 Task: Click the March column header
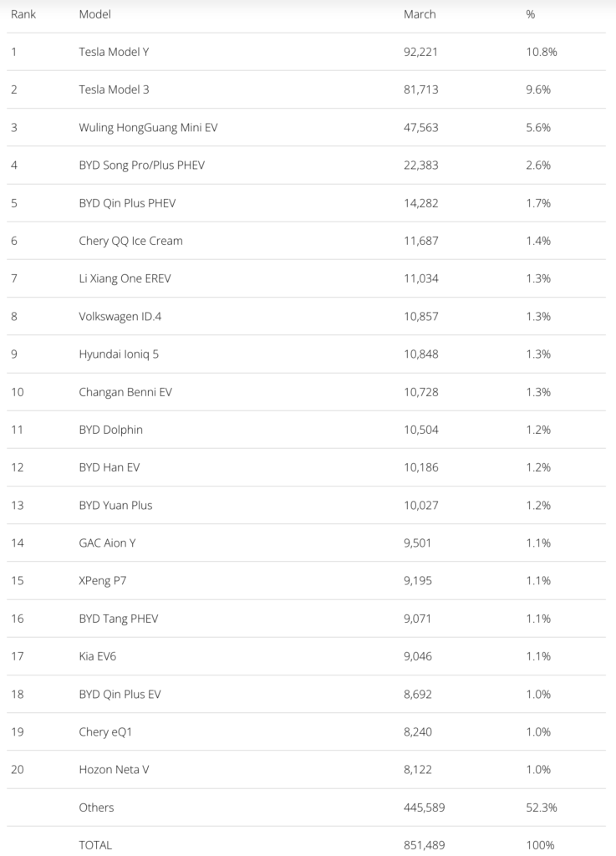(420, 14)
